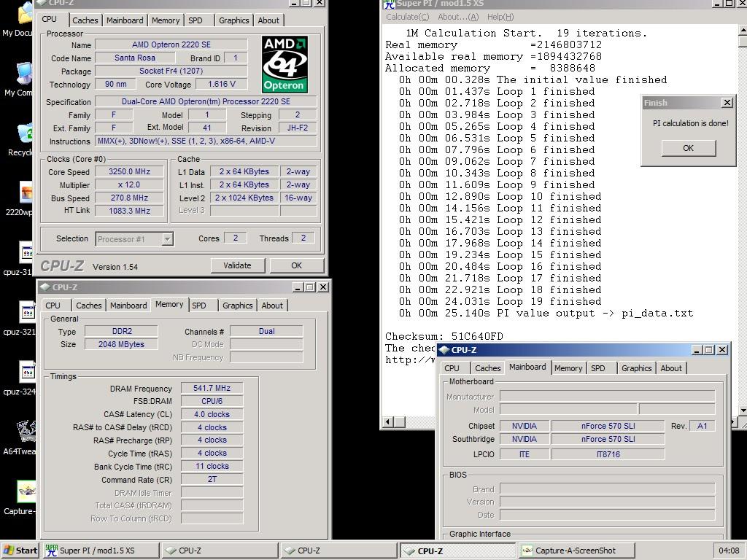Open the cpuz-324 desktop shortcut icon
Viewport: 747px width, 560px height.
[27, 372]
